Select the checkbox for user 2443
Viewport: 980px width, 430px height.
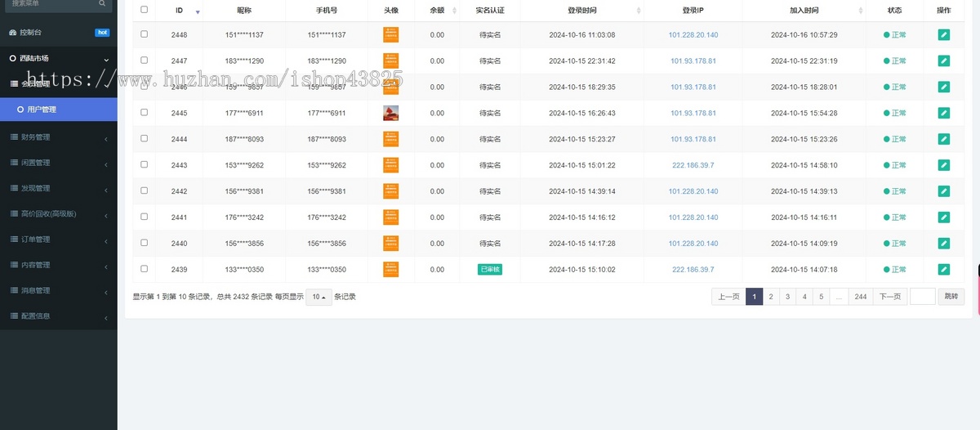coord(145,164)
